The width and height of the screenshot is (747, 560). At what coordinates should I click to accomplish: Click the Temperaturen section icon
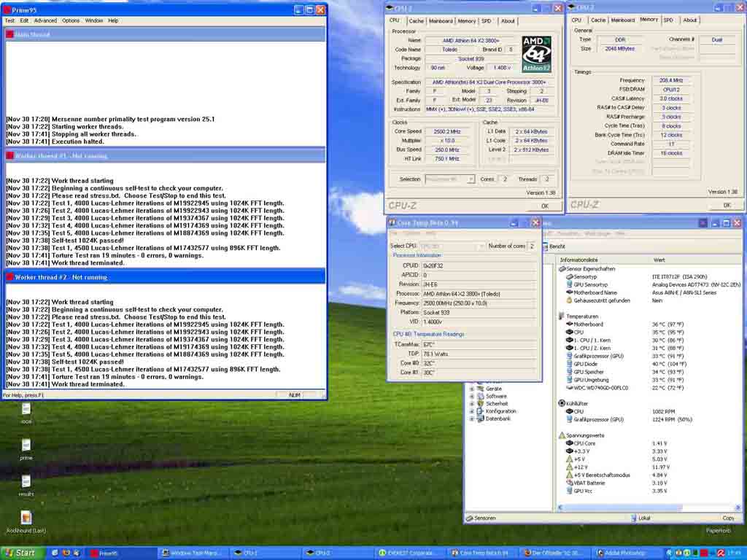point(562,316)
